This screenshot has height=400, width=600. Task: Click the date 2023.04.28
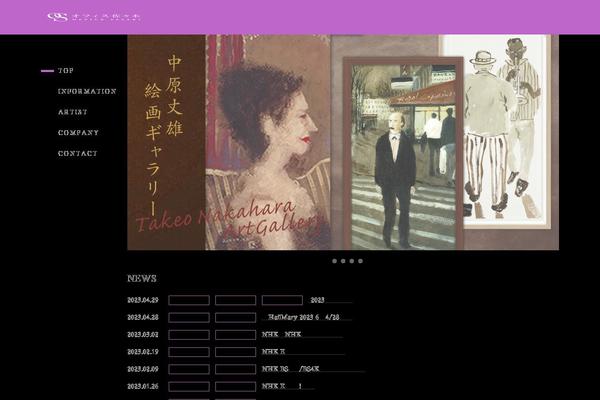[x=143, y=317]
